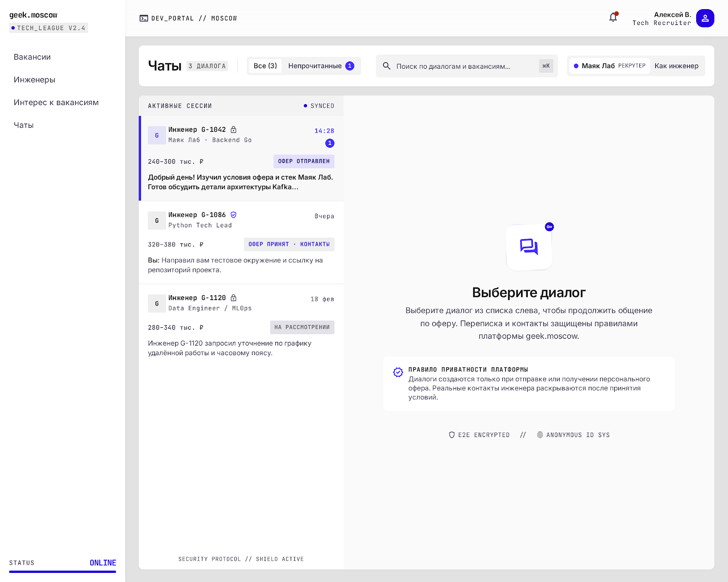Click the search magnifier icon
Viewport: 728px width, 582px height.
[386, 66]
